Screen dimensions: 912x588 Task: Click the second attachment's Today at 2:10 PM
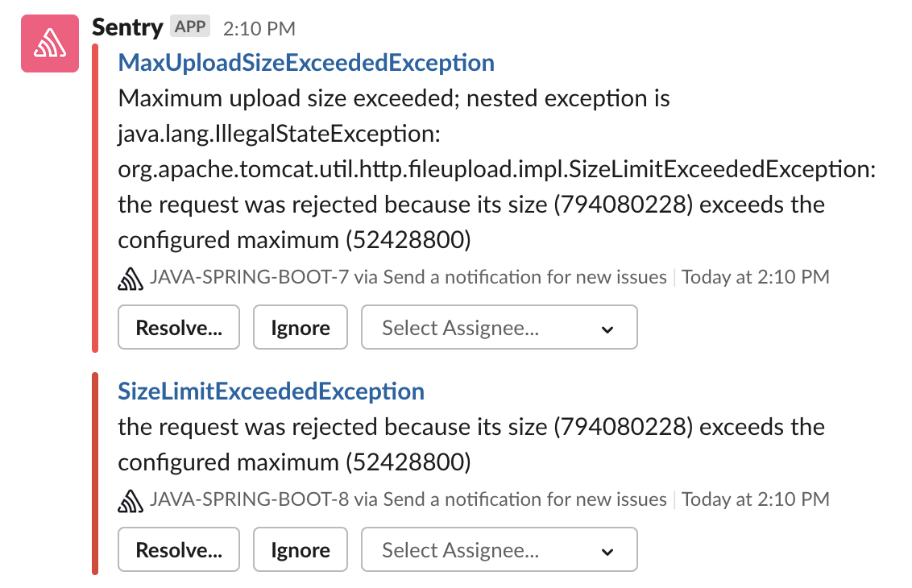pos(756,499)
